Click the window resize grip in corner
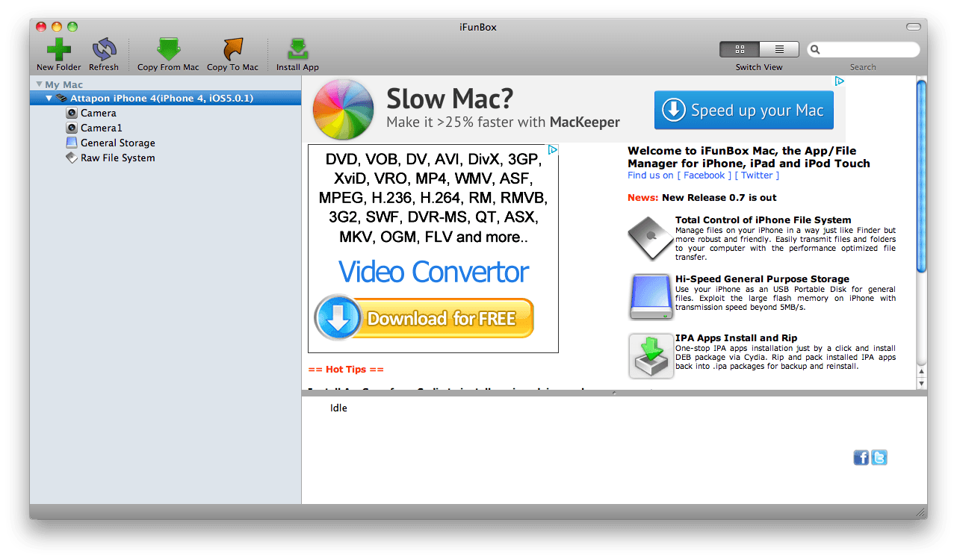This screenshot has height=560, width=957. [921, 513]
